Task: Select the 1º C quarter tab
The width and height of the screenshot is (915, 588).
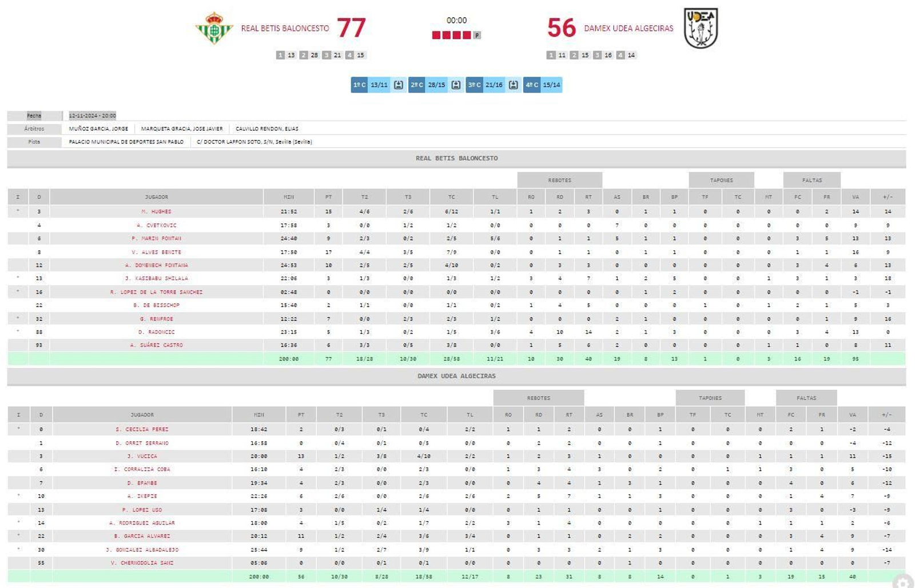Action: [x=359, y=85]
